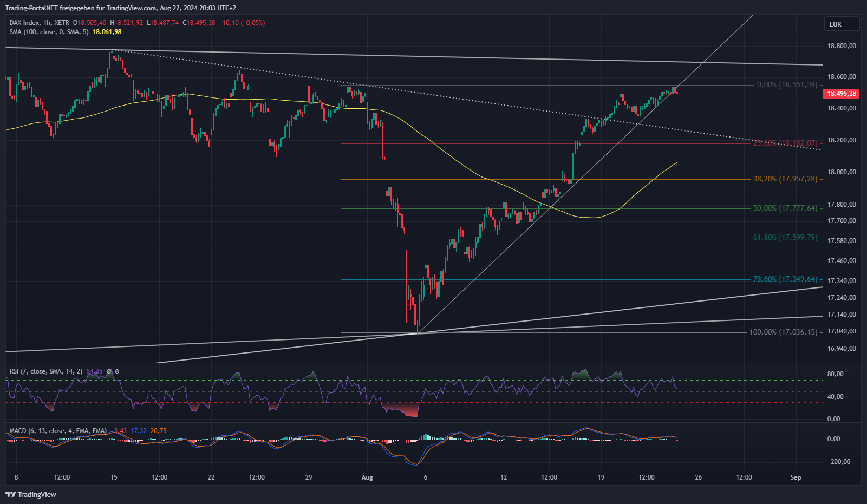
Task: Click the SMA (100, close, 0, SMA, 5) legend
Action: pos(49,32)
